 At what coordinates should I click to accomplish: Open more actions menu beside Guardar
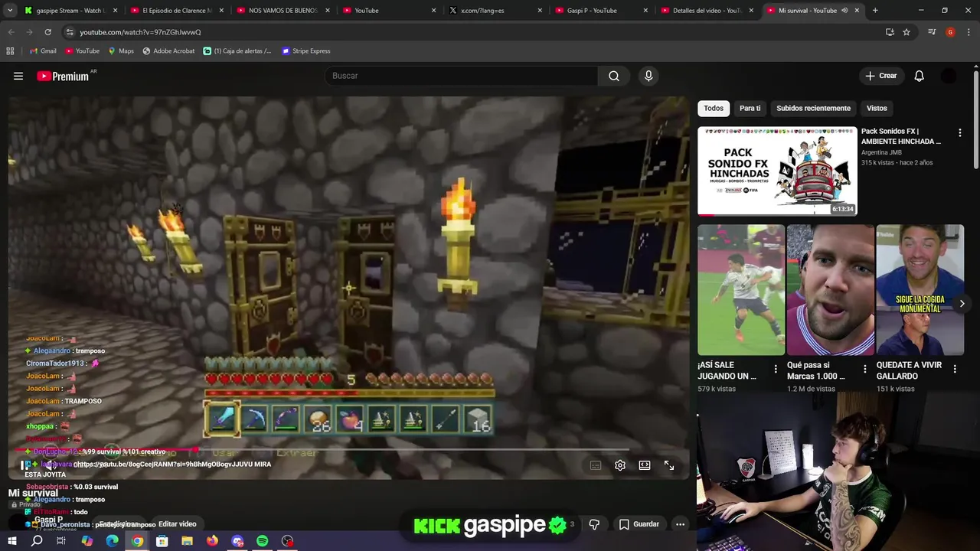pos(680,524)
